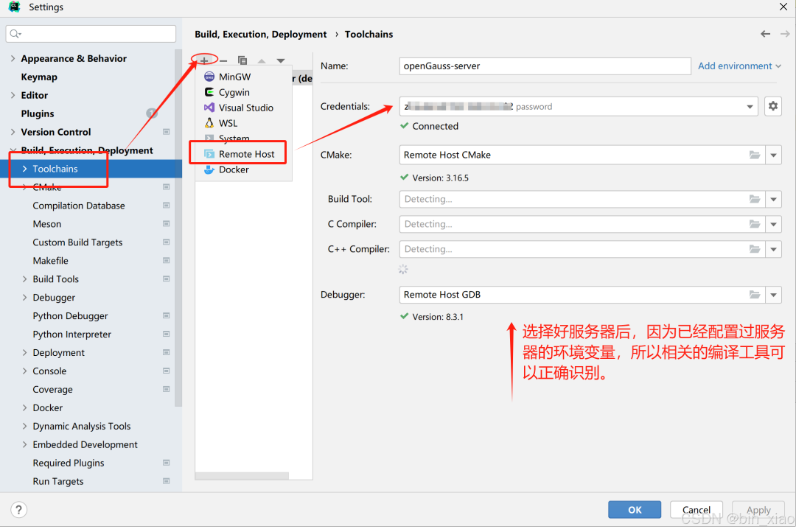Image resolution: width=796 pixels, height=532 pixels.
Task: Edit the toolchain Name field
Action: pos(545,66)
